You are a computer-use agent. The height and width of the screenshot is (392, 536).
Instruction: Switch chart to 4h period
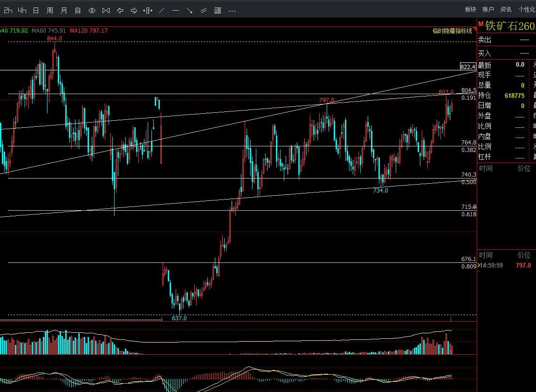pos(22,11)
